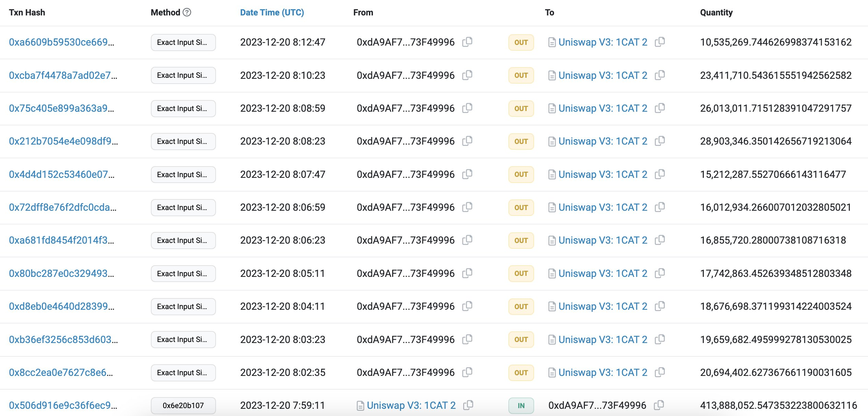Open Uniswap V3: 1CAT 2 in 8:06:59 row
Screen dimensions: 868x416
(x=603, y=207)
